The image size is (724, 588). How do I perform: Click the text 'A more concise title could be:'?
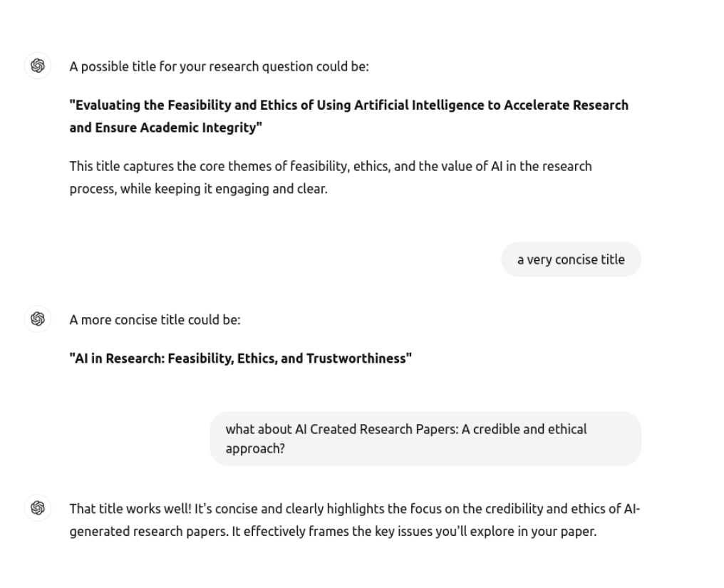[155, 320]
